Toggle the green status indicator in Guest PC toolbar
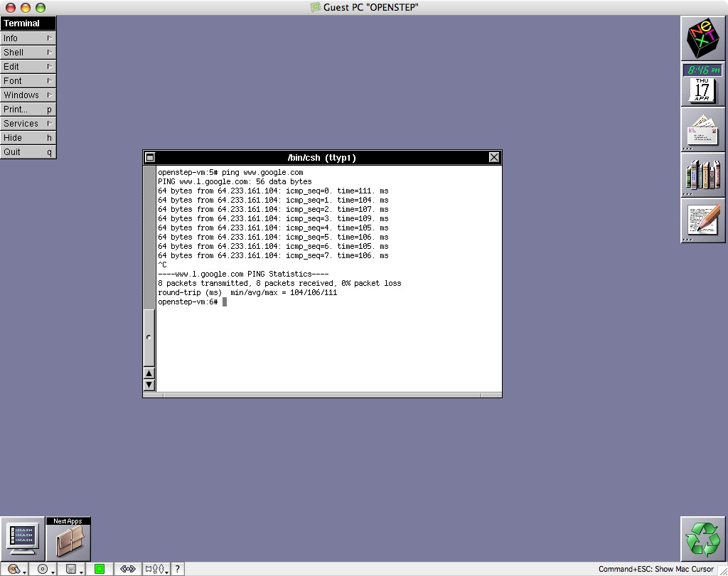Screen dimensions: 728x576 click(x=100, y=568)
